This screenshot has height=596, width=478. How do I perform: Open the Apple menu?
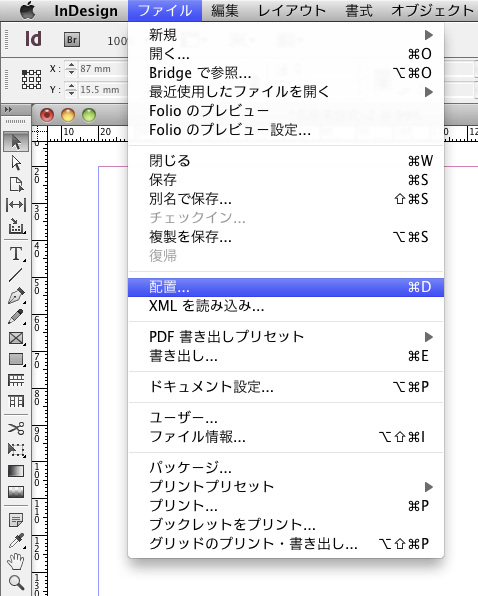(27, 11)
